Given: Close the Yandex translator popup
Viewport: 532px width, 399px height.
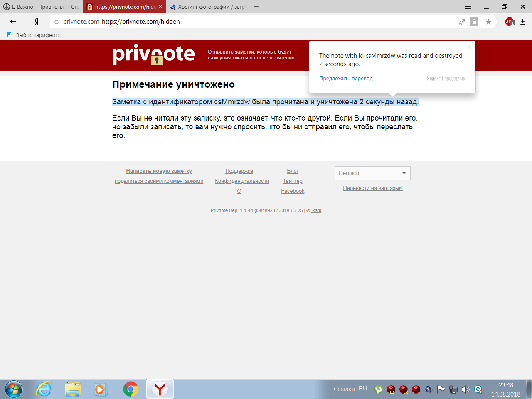Looking at the screenshot, I should pos(470,47).
